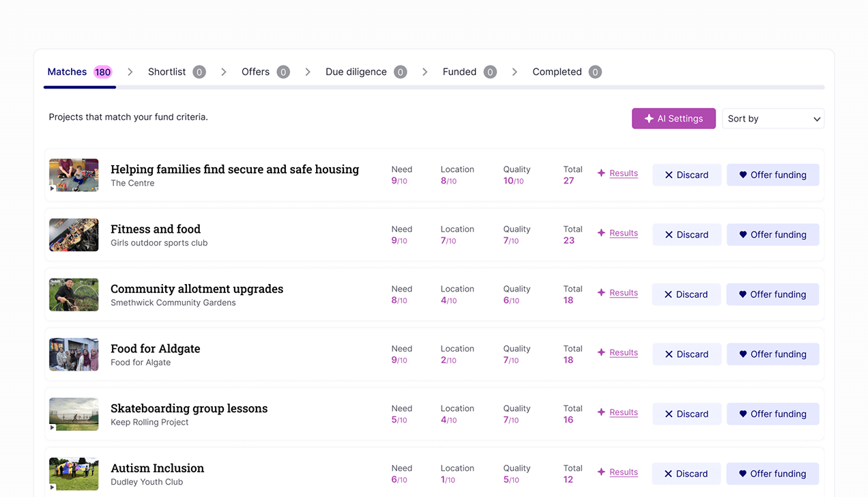The height and width of the screenshot is (497, 868).
Task: Click the chevron between Due diligence and Funded
Action: point(425,72)
